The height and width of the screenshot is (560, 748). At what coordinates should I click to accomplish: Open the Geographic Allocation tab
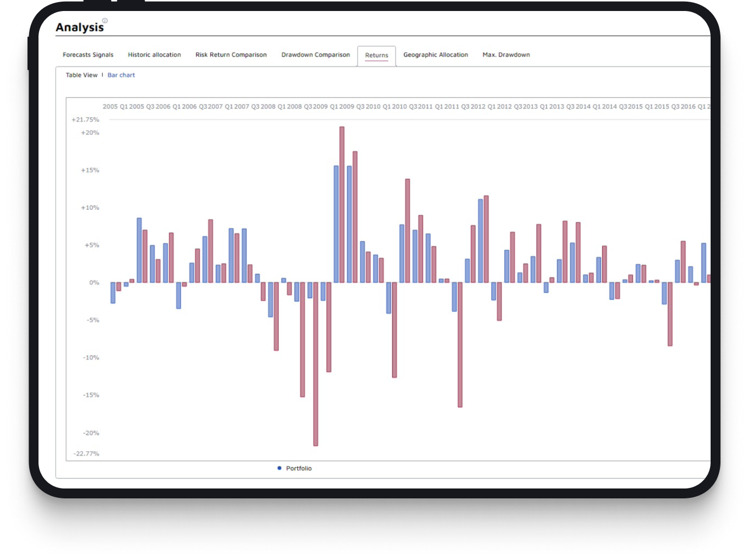tap(436, 55)
